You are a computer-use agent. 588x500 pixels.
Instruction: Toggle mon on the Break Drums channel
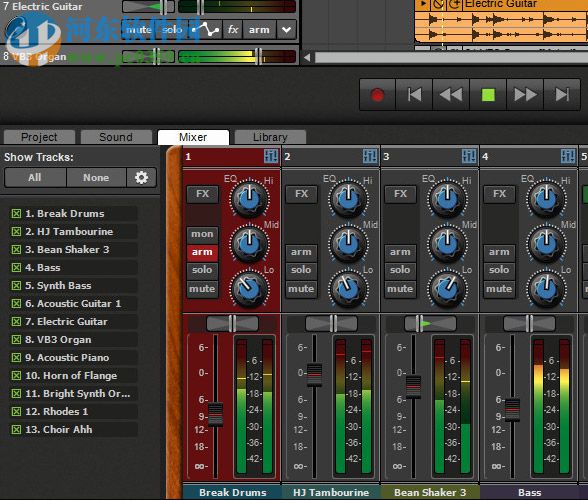pos(202,234)
